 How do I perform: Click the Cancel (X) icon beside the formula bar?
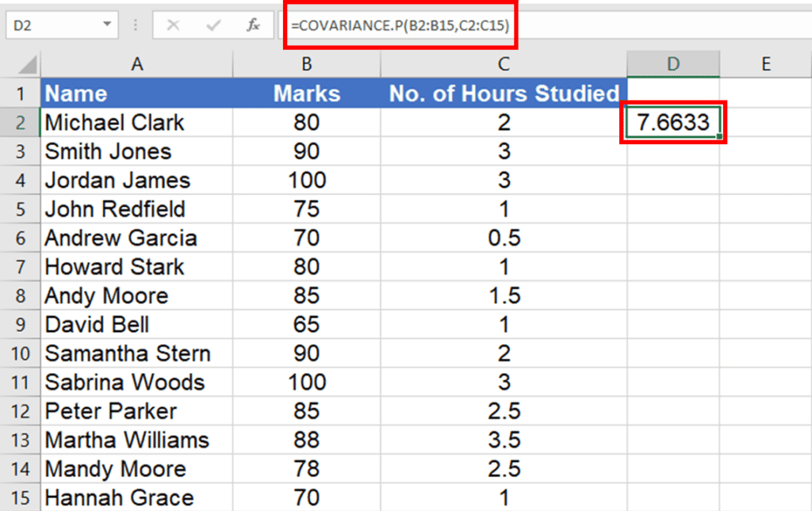pyautogui.click(x=175, y=25)
